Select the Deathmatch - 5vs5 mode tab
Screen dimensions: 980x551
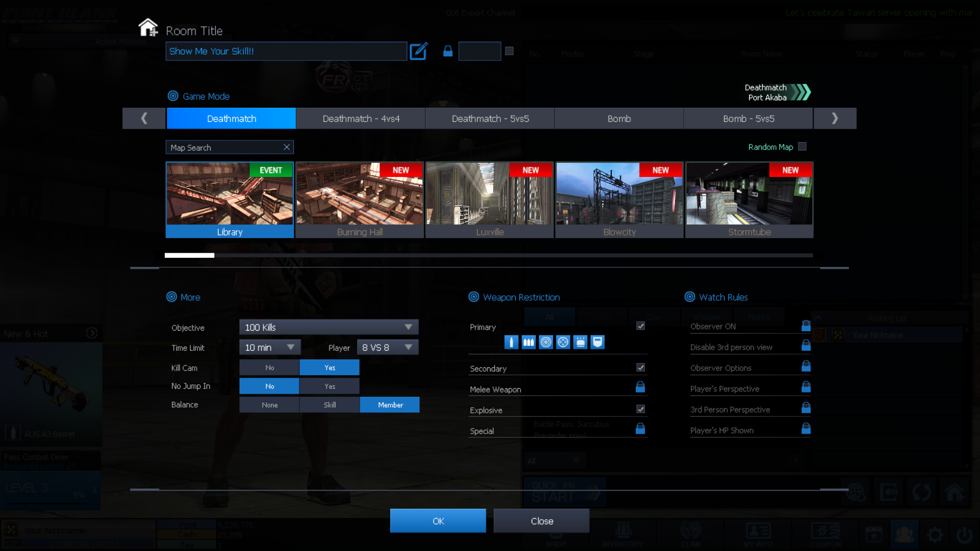[490, 118]
